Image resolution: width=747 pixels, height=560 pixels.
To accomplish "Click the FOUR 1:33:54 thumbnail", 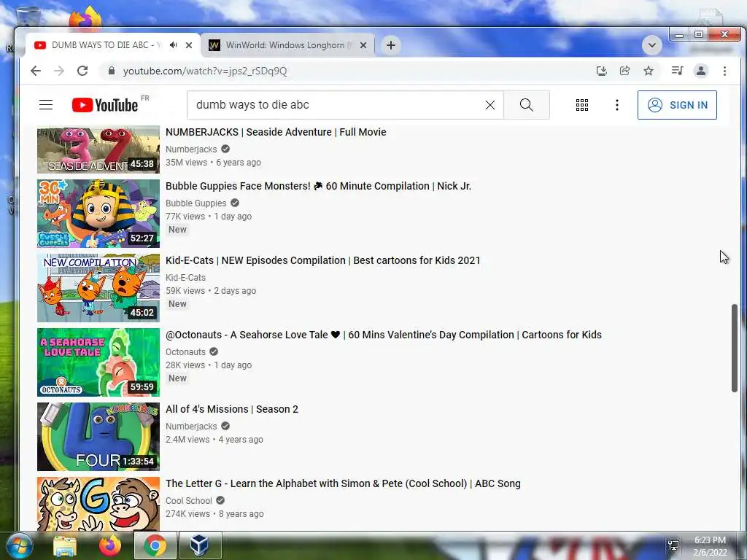I will pyautogui.click(x=98, y=436).
